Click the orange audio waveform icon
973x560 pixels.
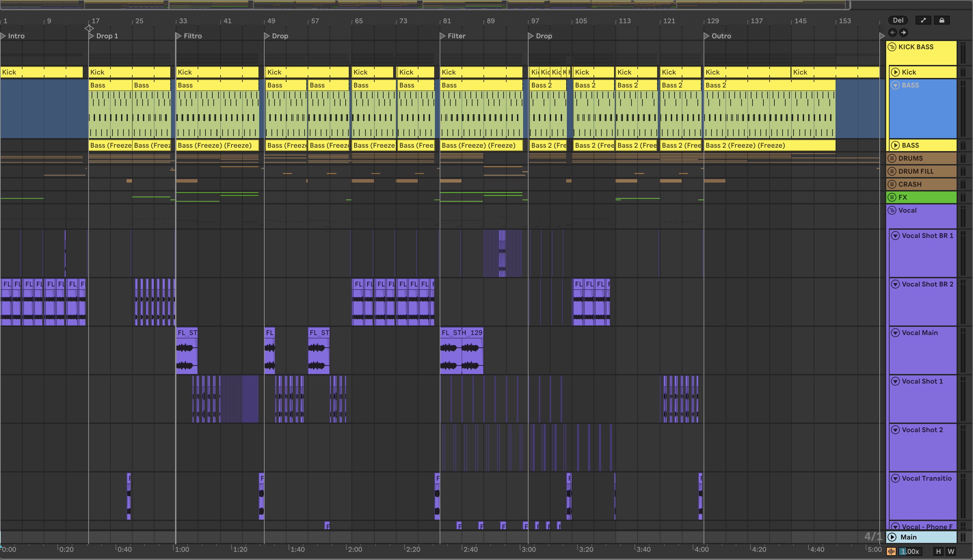[891, 551]
